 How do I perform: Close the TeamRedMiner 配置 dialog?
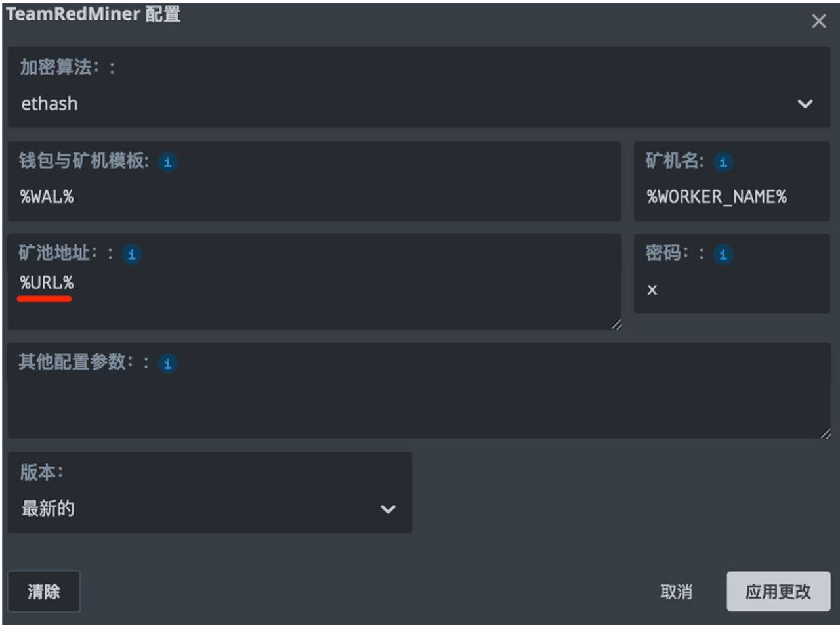(820, 21)
